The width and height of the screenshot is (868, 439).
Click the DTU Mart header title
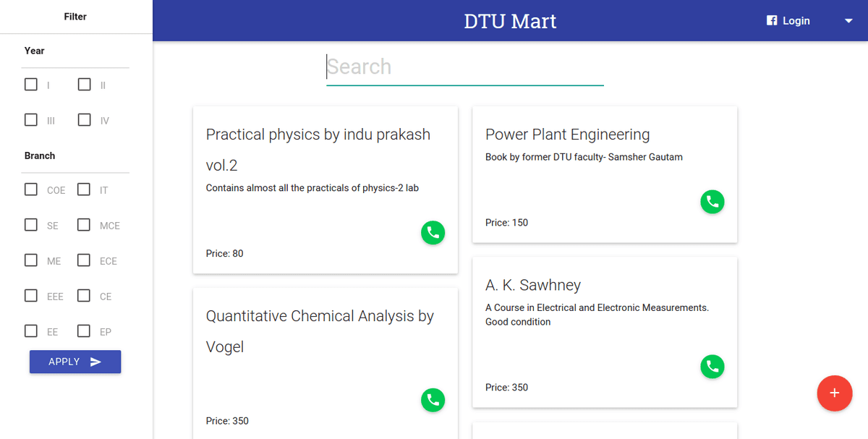pos(510,21)
